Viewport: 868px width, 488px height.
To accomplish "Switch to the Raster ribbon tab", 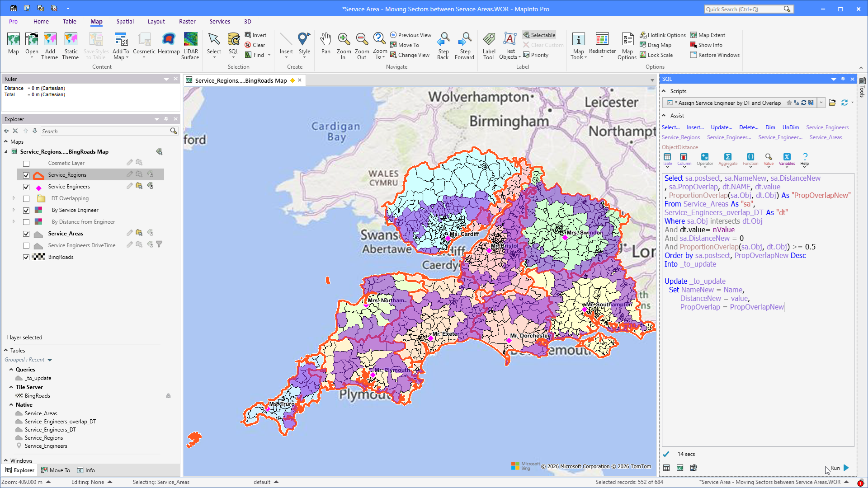I will (x=187, y=21).
